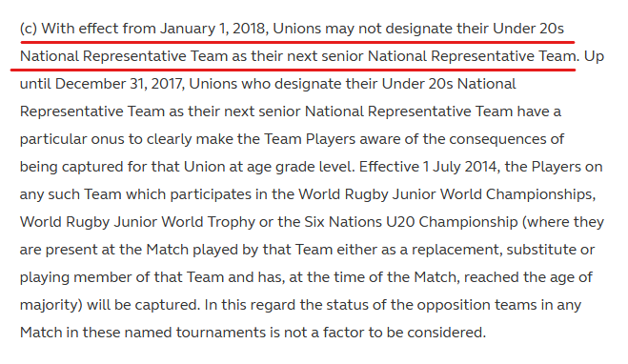Click the phrase "Junior World Trophy"
The height and width of the screenshot is (364, 628).
tap(184, 222)
